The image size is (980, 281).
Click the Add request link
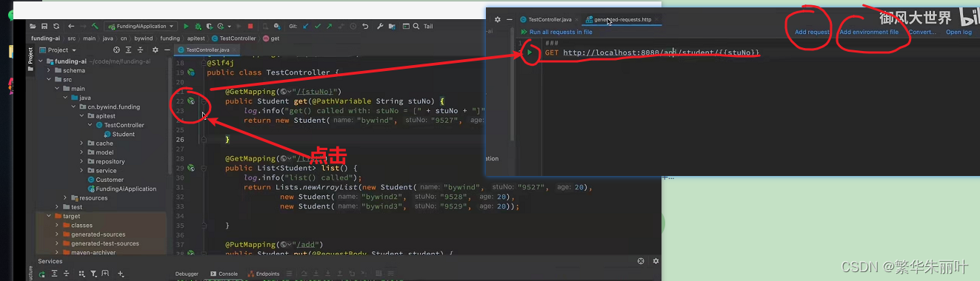coord(812,32)
